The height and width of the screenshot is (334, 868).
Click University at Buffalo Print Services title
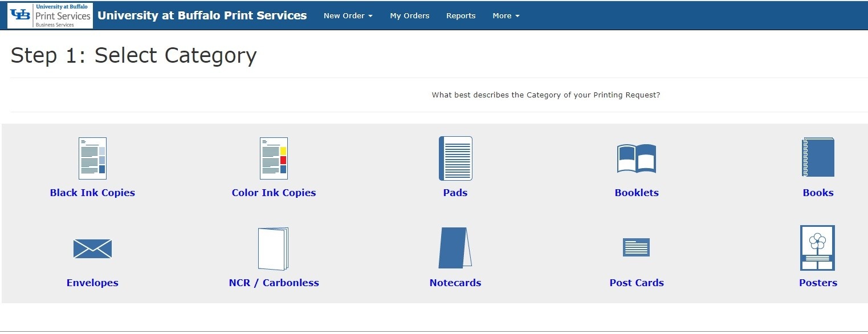pos(202,15)
